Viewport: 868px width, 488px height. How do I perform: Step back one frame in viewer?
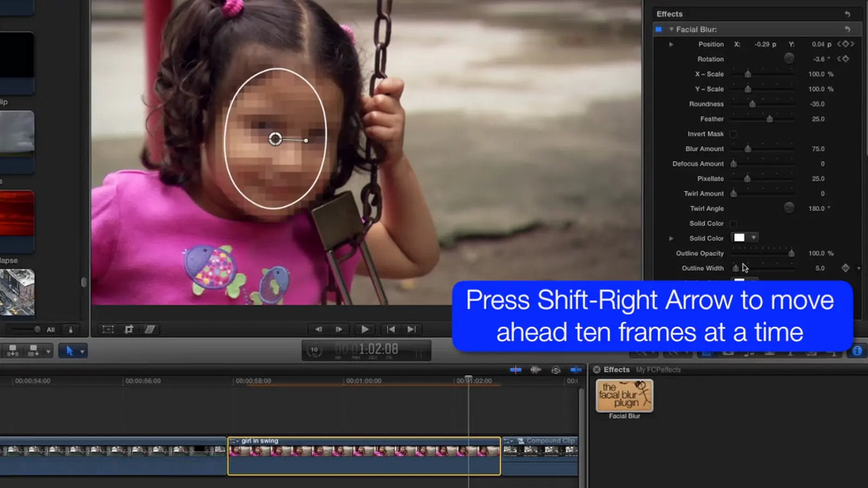[x=318, y=330]
